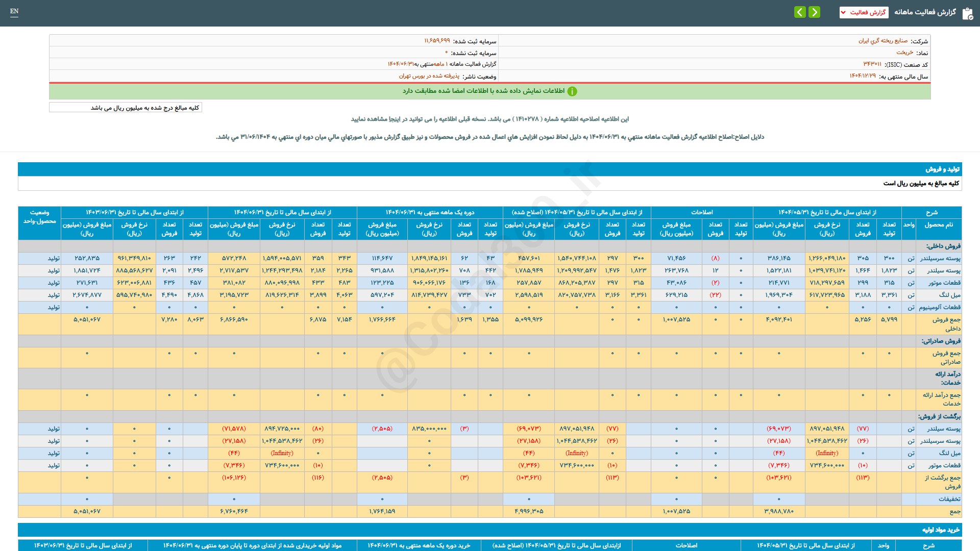Select the فروش داخلی category row

tap(943, 246)
